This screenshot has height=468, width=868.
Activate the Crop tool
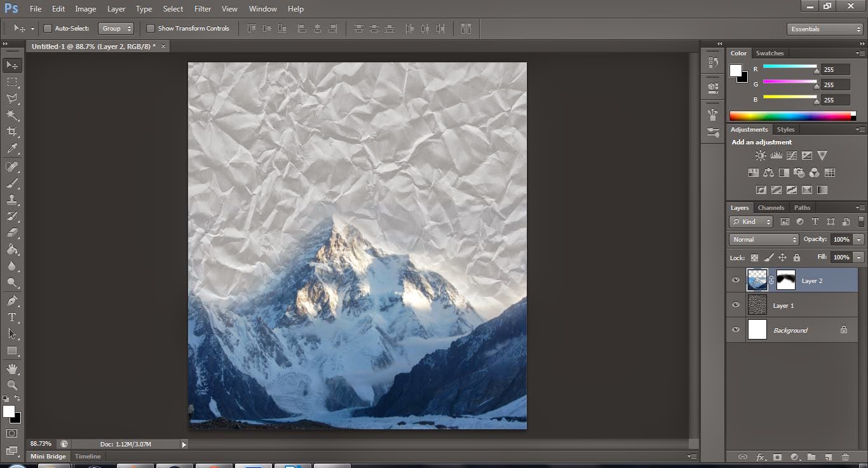click(x=12, y=132)
